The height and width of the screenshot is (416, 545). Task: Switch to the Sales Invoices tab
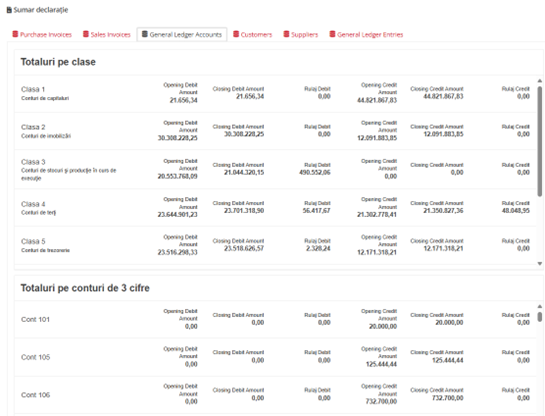click(x=107, y=34)
